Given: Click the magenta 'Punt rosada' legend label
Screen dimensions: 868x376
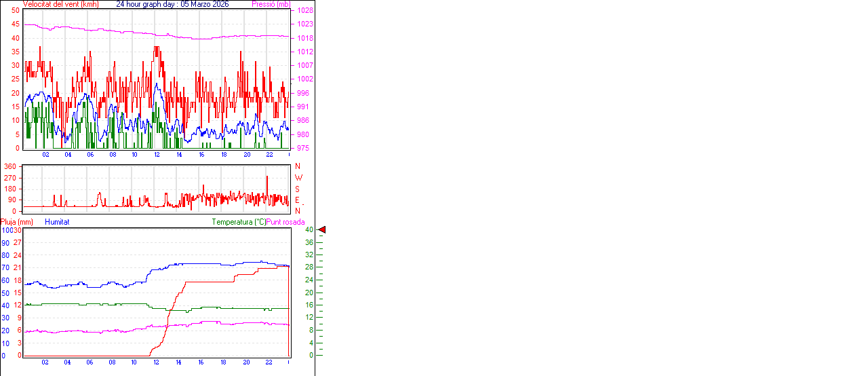Looking at the screenshot, I should [x=285, y=222].
